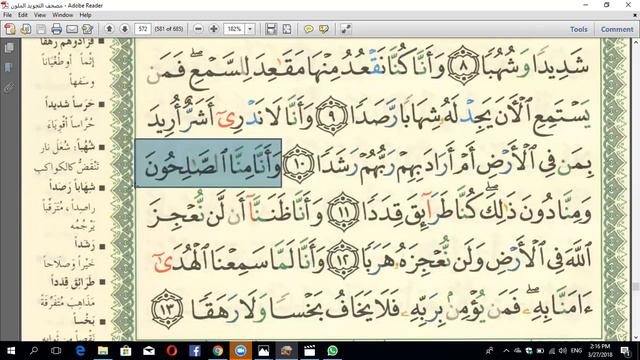Click the volume speaker tray icon

click(x=563, y=351)
